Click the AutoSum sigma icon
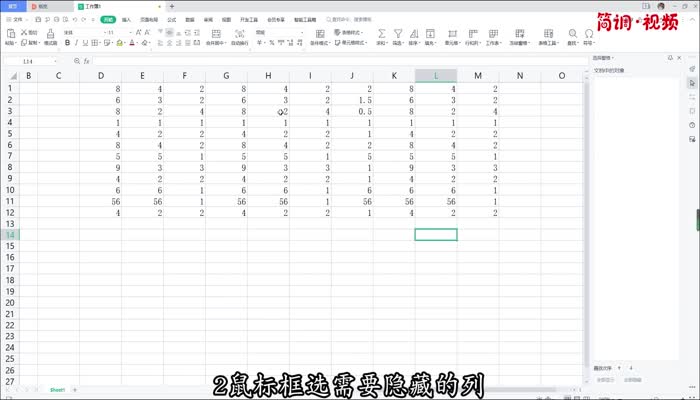The width and height of the screenshot is (700, 400). [x=381, y=33]
